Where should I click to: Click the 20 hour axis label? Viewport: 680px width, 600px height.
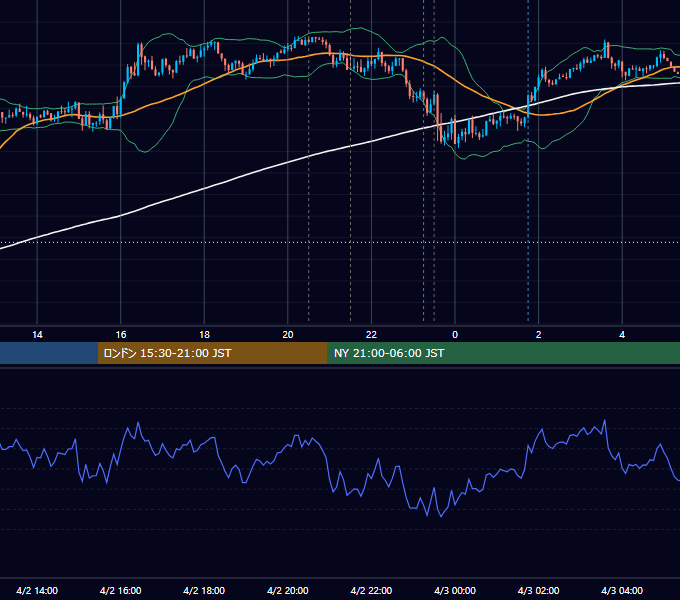tap(288, 335)
